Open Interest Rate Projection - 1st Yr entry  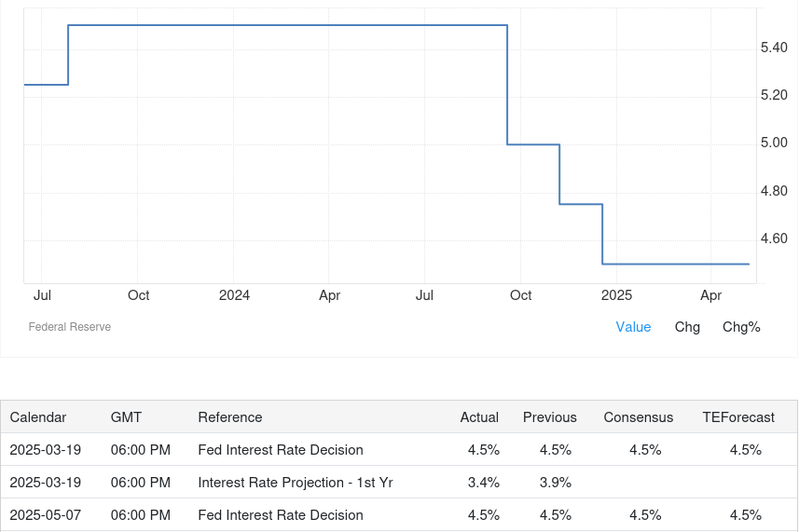tap(295, 483)
